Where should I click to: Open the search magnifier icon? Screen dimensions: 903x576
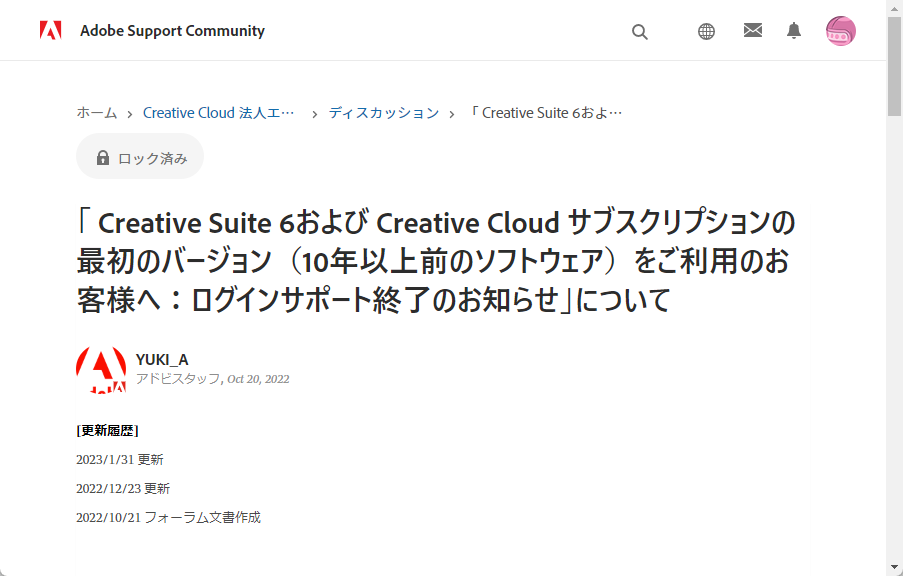(x=639, y=32)
